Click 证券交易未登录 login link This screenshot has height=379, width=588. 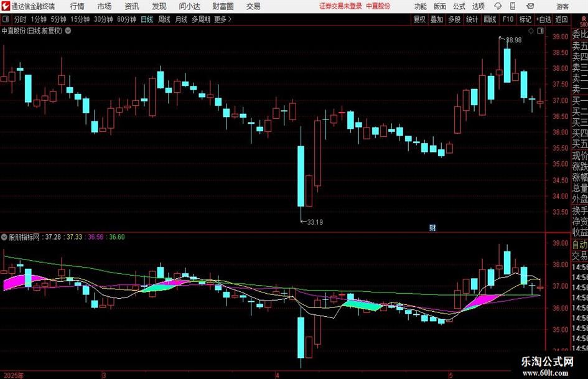(340, 6)
